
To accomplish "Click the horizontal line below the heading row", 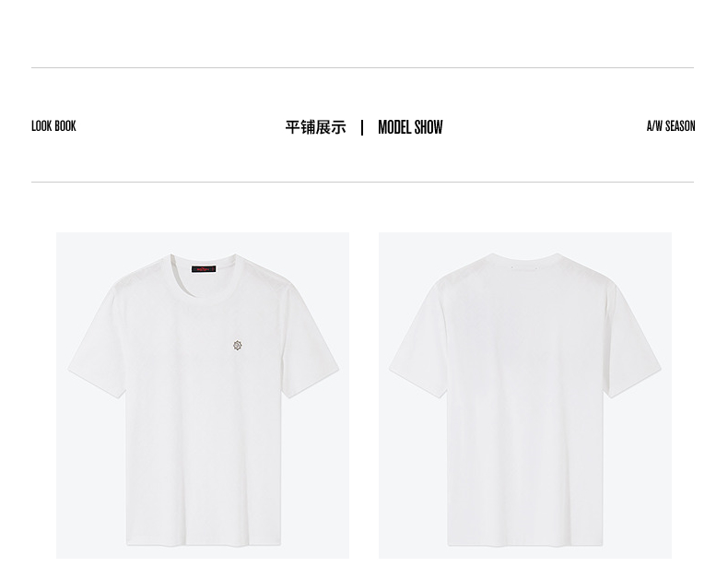I will point(362,182).
